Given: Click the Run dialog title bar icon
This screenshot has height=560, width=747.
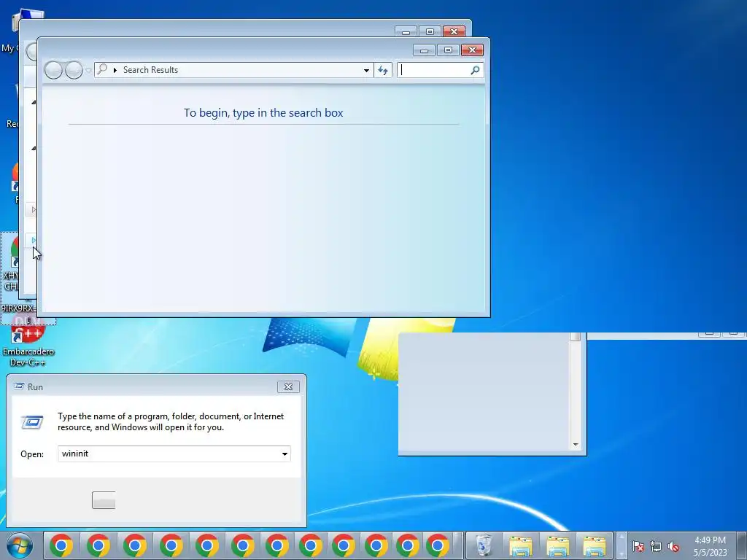Looking at the screenshot, I should click(x=18, y=386).
